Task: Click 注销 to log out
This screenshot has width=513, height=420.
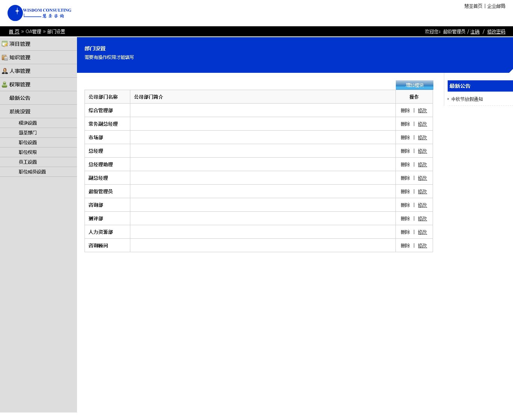Action: pos(475,32)
